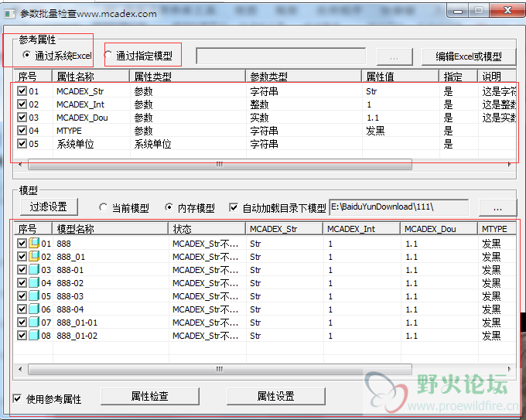
Task: Click the 状态 column header in model list
Action: (207, 229)
